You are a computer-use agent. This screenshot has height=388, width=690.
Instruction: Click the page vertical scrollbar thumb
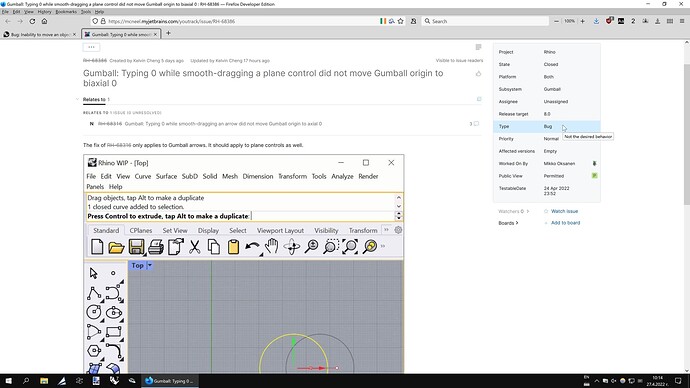coord(686,134)
